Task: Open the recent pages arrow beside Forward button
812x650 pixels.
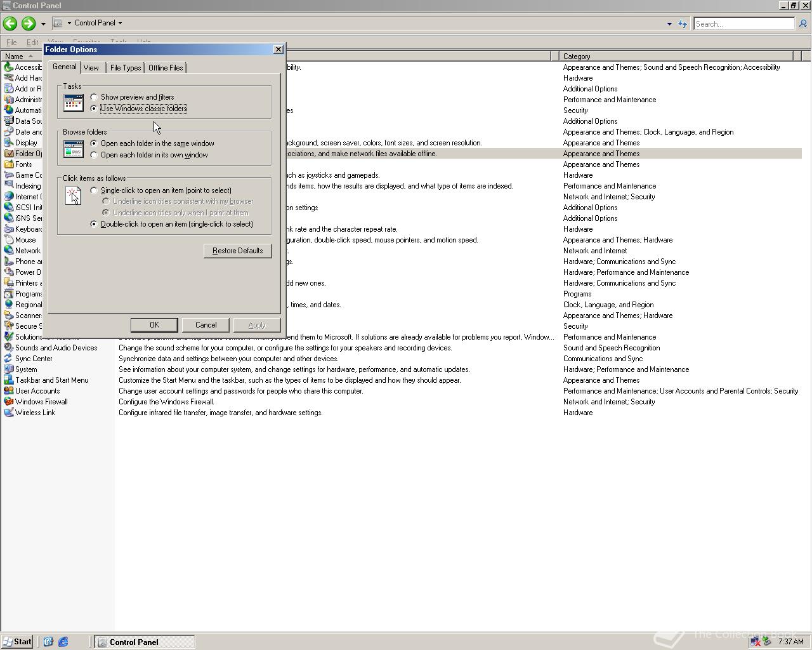Action: [43, 24]
